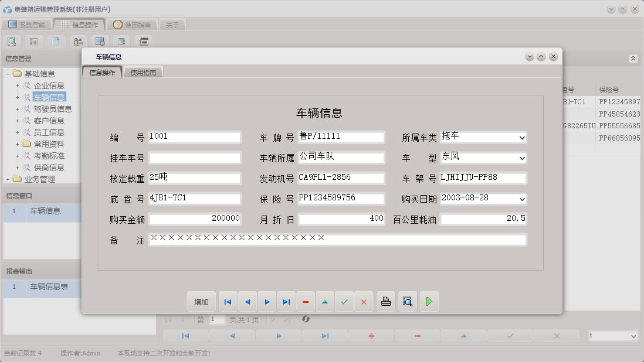The height and width of the screenshot is (362, 644).
Task: Delete the record using the red minus icon
Action: (306, 301)
